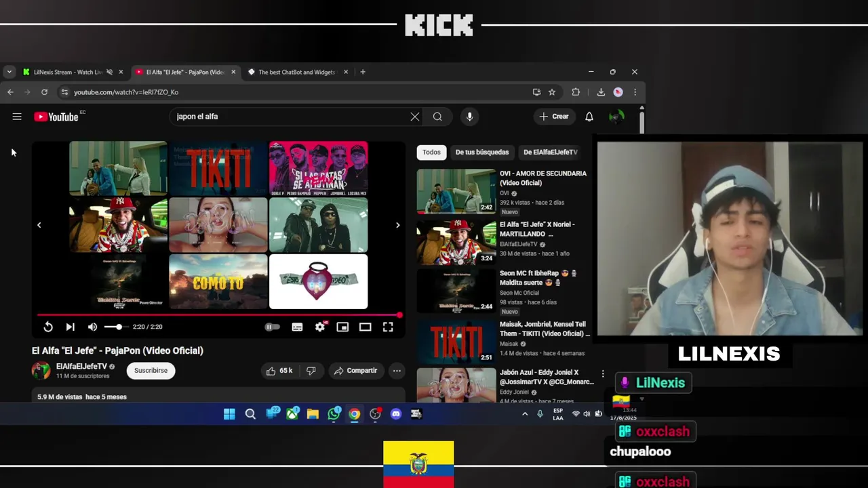This screenshot has width=868, height=488.
Task: Mute the video player volume
Action: (x=92, y=327)
